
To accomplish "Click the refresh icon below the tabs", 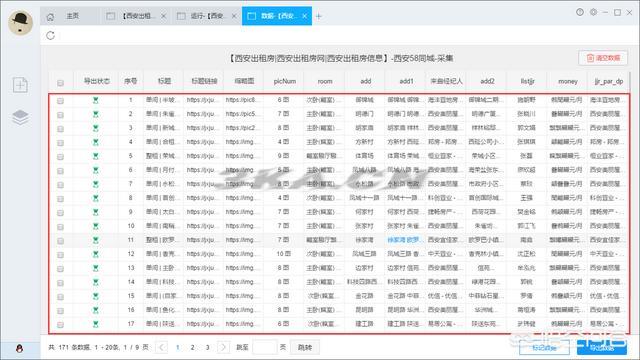I will coord(50,36).
